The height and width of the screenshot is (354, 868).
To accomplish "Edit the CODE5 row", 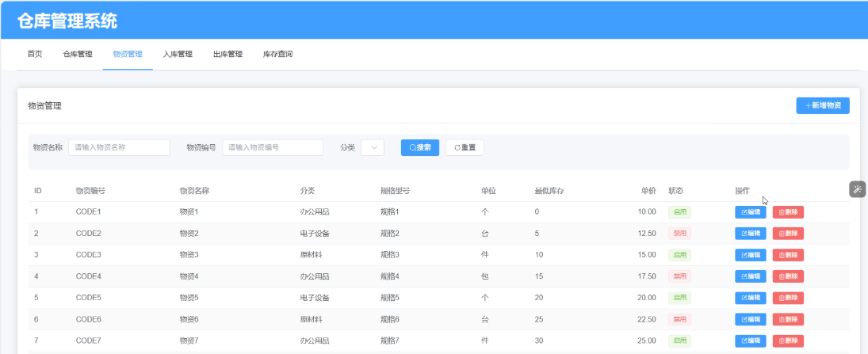I will point(751,298).
